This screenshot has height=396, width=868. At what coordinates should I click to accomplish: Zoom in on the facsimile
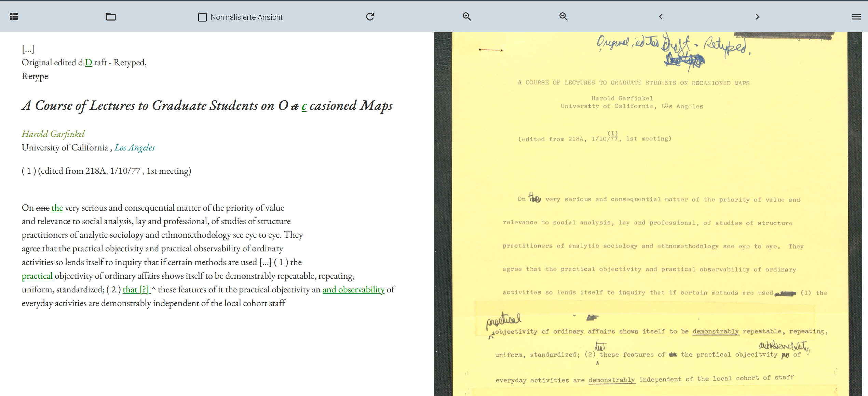[x=467, y=16]
